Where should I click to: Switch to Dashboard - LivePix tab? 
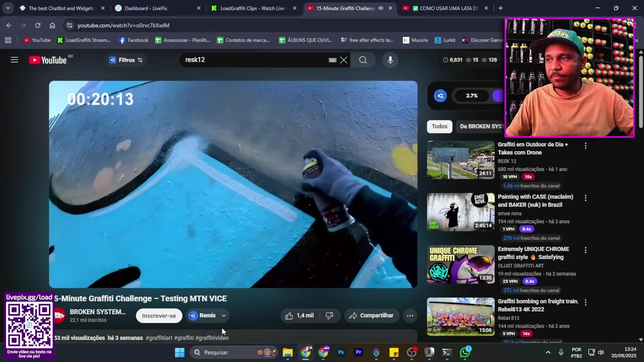click(157, 8)
